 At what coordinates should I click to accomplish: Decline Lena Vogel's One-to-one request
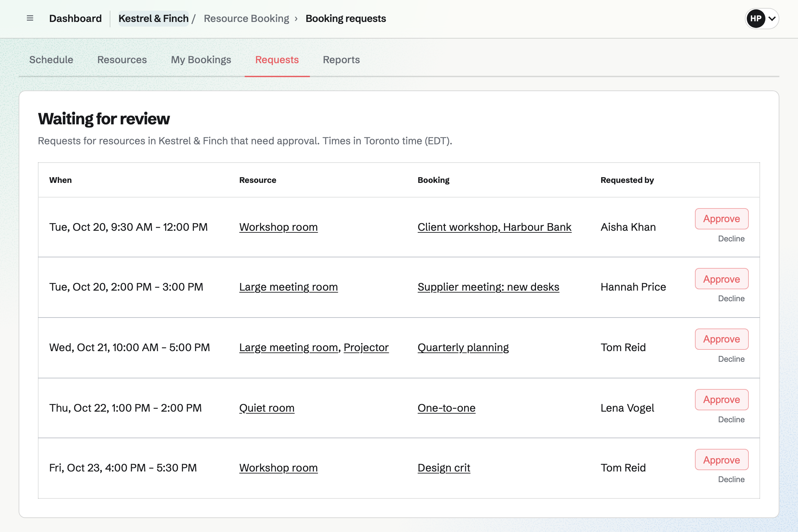tap(731, 419)
